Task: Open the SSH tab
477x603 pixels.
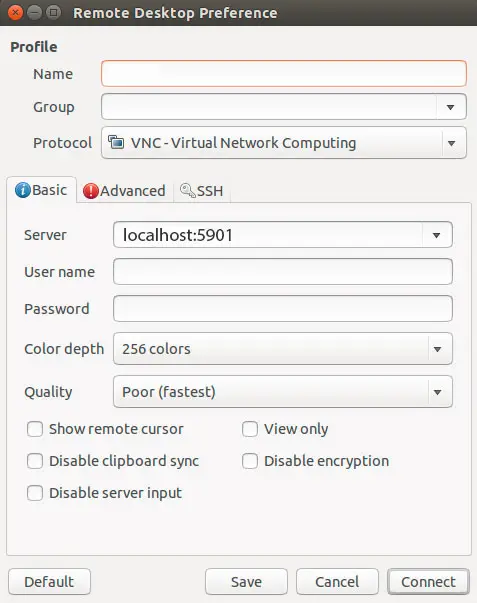Action: pos(202,191)
